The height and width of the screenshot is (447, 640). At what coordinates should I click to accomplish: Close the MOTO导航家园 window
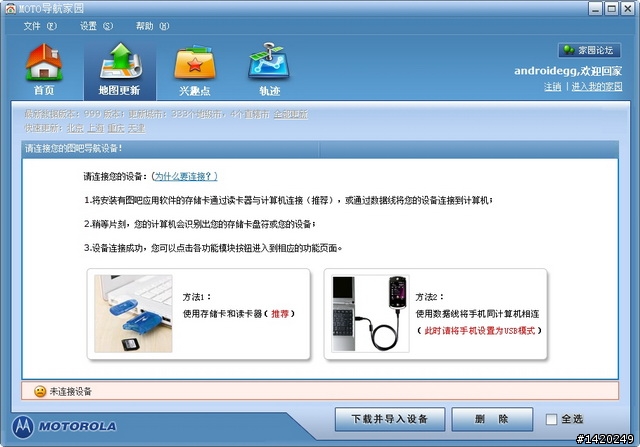click(x=627, y=9)
